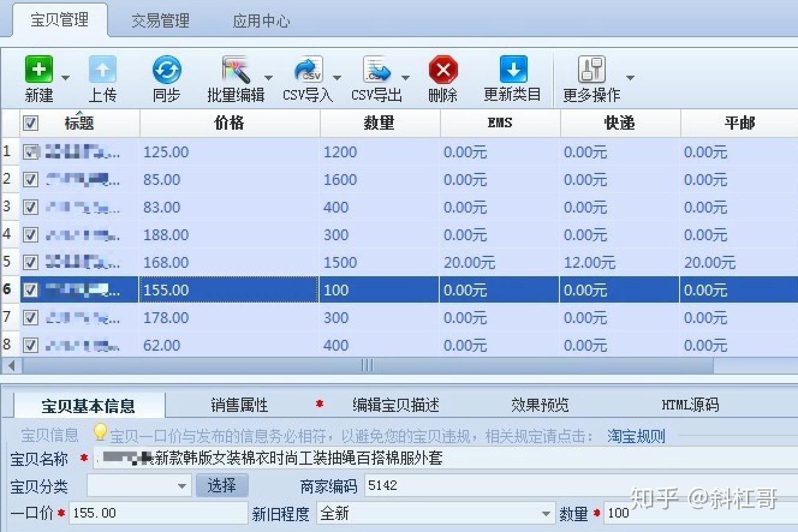Image resolution: width=798 pixels, height=532 pixels.
Task: Click the 更新类目 update category icon
Action: click(x=513, y=70)
